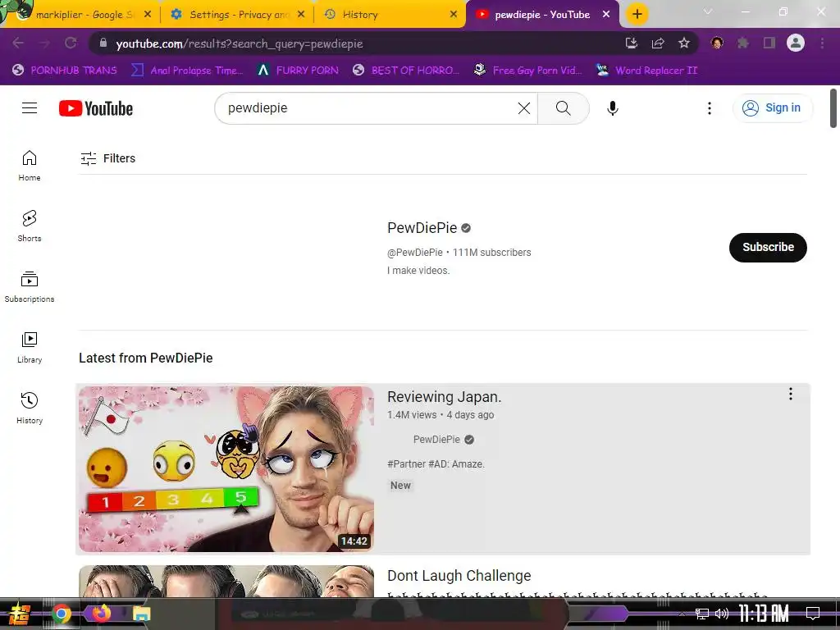Open options for Reviewing Japan video
This screenshot has height=630, width=840.
pos(790,395)
